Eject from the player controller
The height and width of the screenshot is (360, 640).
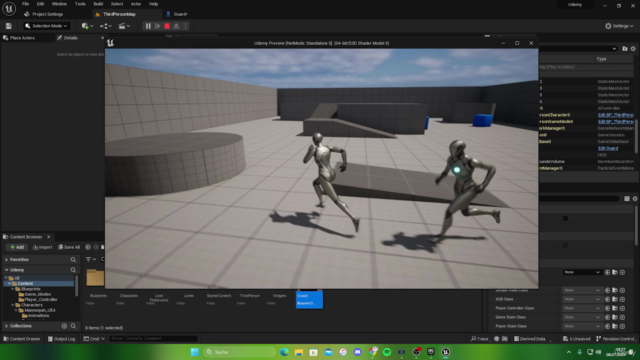point(176,26)
